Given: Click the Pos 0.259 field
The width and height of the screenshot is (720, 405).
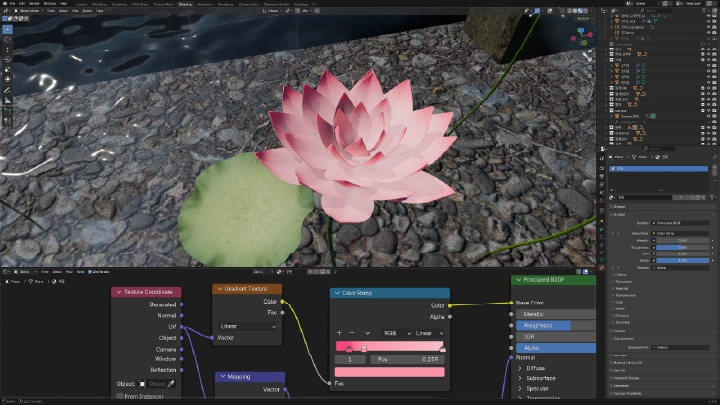Looking at the screenshot, I should 407,359.
